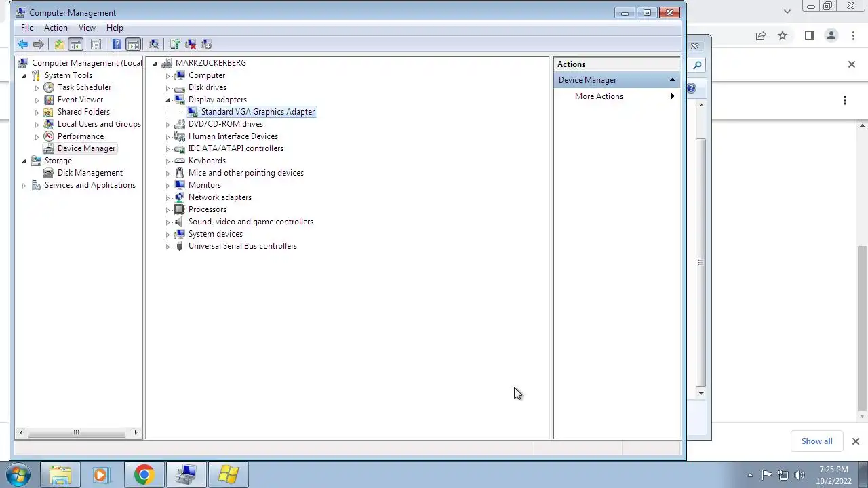
Task: Click the Up one level folder icon
Action: (x=60, y=45)
